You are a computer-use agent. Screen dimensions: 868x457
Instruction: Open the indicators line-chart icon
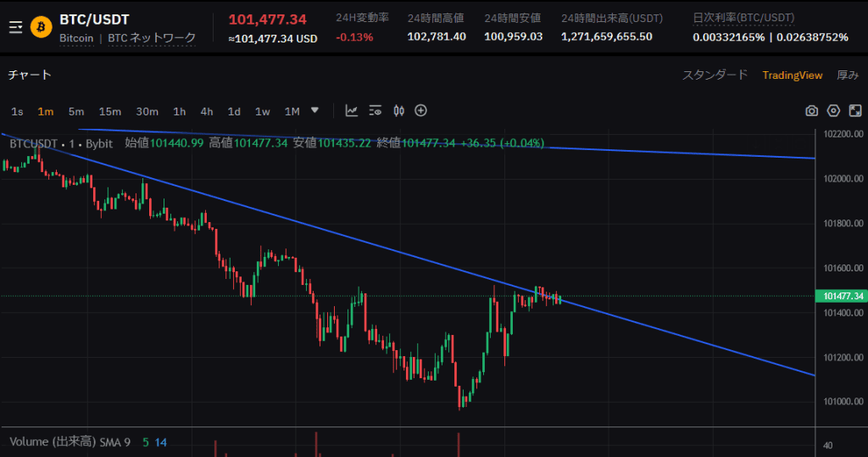pyautogui.click(x=352, y=110)
